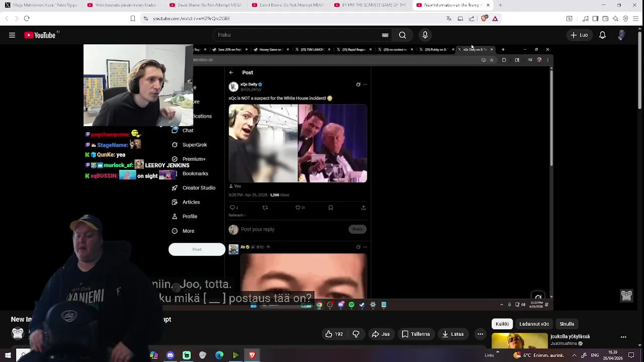This screenshot has width=644, height=362.
Task: Click the floating gorilla extension icon
Action: pos(626,295)
